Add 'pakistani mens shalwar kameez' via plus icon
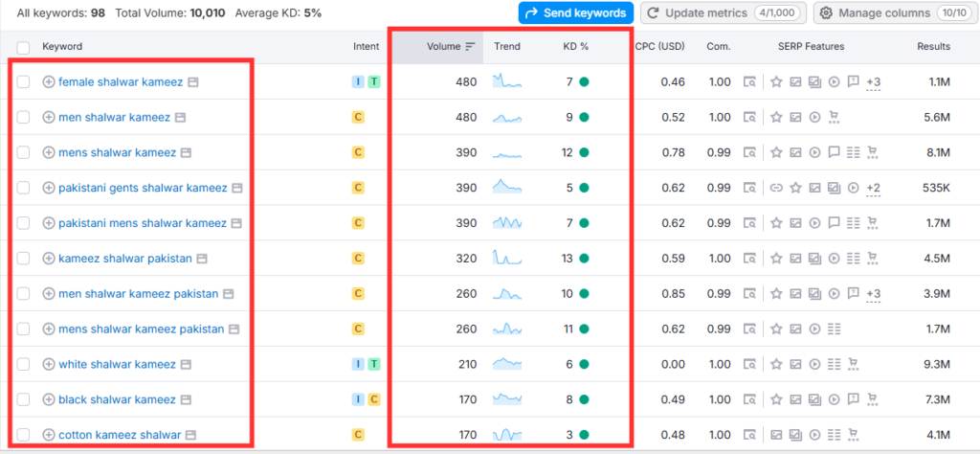Image resolution: width=980 pixels, height=454 pixels. coord(49,222)
